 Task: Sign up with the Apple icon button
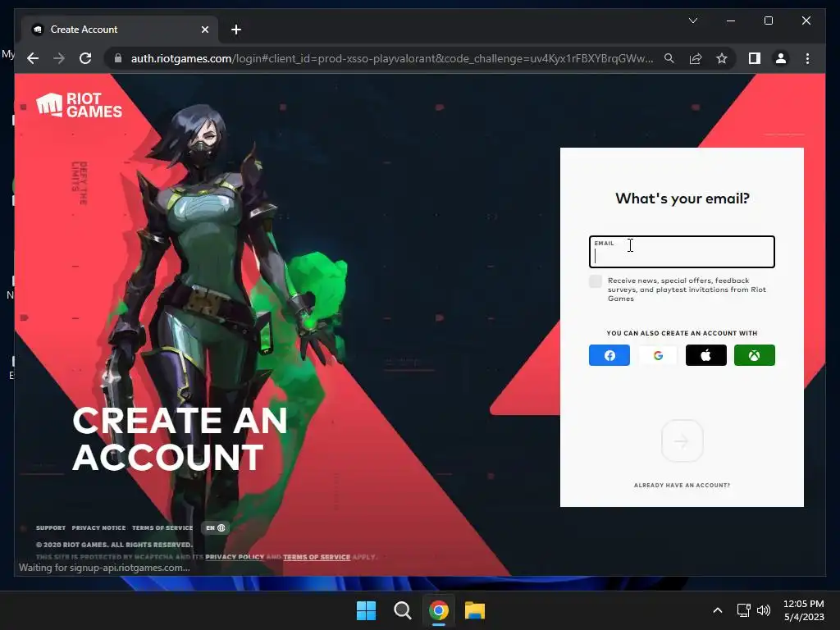[706, 355]
